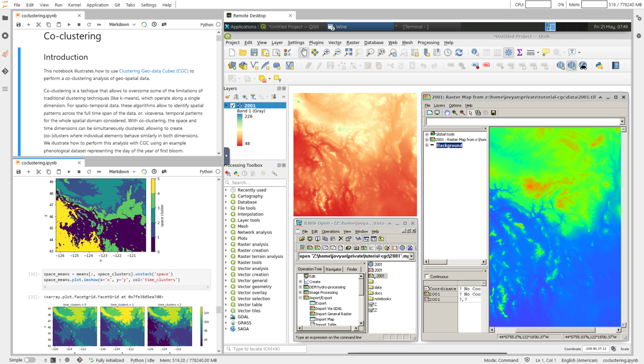
Task: Click the QGIS Save Project icon
Action: (254, 53)
